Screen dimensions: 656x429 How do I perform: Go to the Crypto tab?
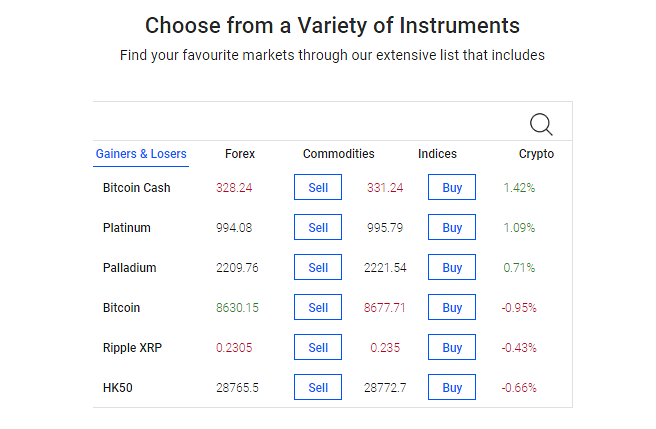pos(536,154)
